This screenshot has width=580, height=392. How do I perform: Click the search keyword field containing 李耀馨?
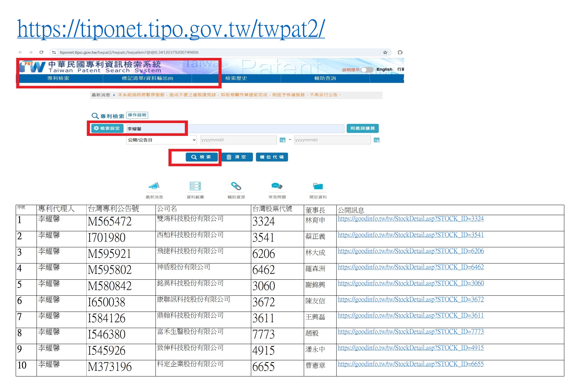[x=235, y=129]
